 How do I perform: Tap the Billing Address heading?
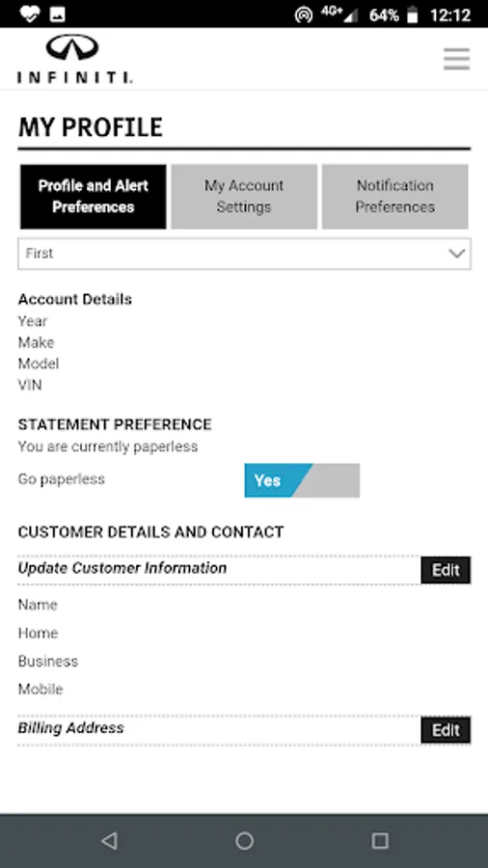[x=70, y=728]
